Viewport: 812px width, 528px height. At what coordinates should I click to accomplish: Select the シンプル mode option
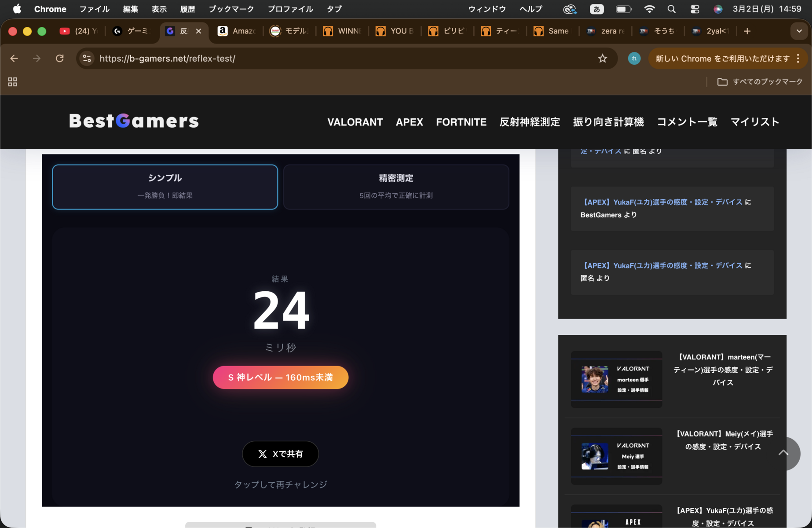point(165,187)
